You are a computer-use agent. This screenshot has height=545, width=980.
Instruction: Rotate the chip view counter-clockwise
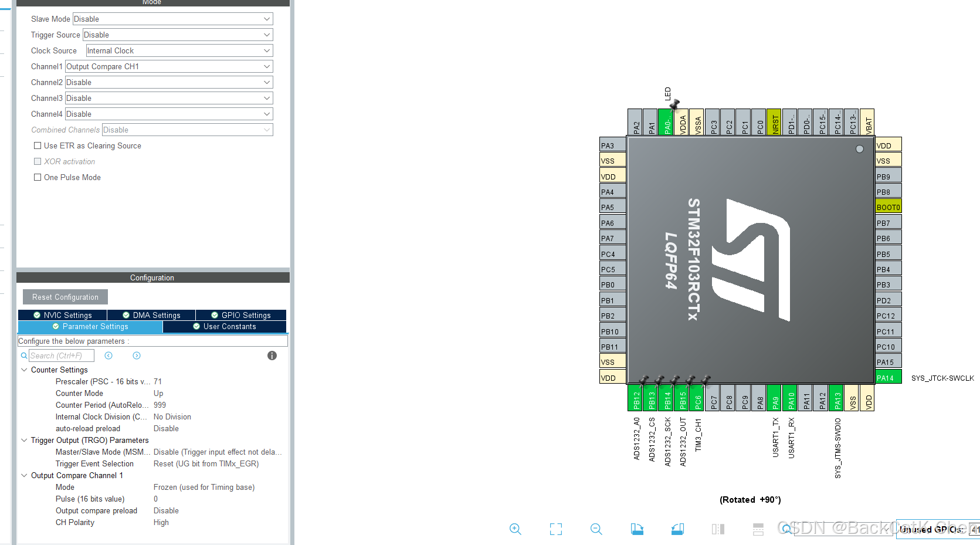click(677, 529)
